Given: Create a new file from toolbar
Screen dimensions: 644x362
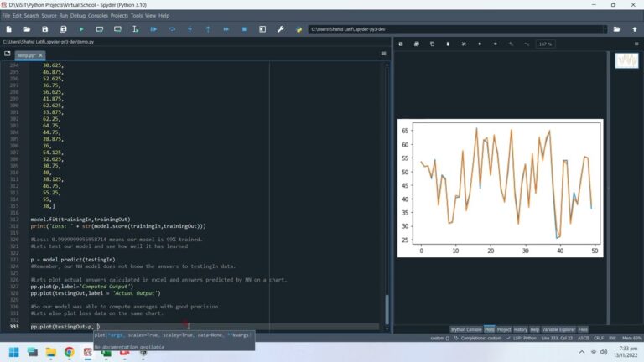Looking at the screenshot, I should 8,29.
